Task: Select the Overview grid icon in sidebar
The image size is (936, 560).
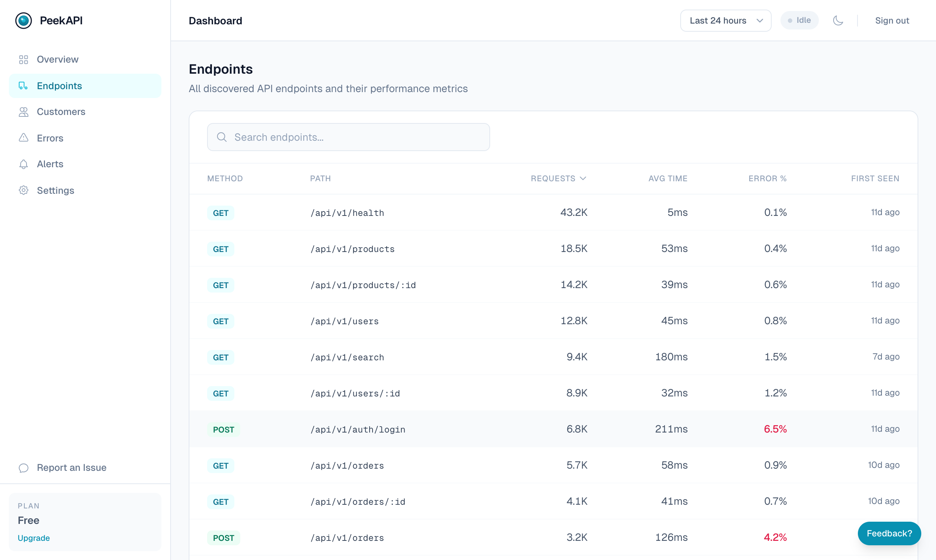Action: [24, 59]
